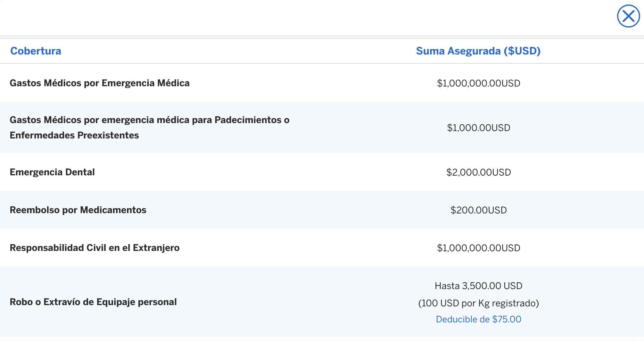Click the 100 USD por Kg registrado note
This screenshot has width=644, height=341.
pyautogui.click(x=478, y=303)
